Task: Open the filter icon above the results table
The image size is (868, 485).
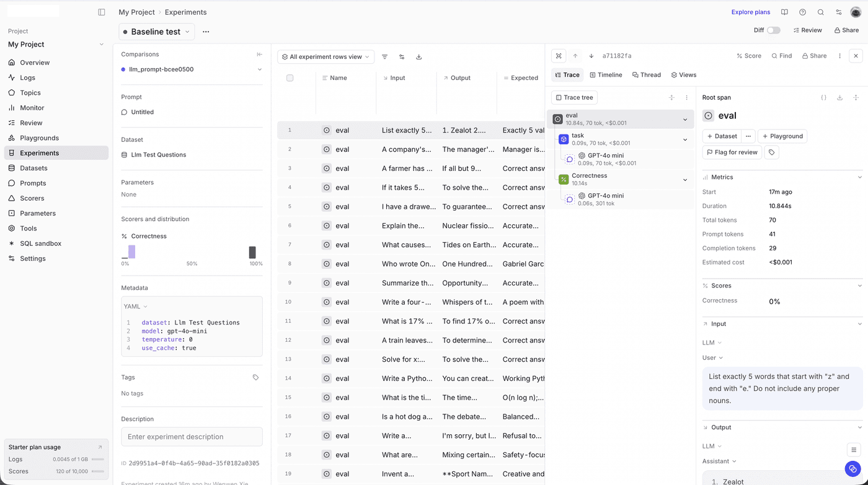Action: (384, 56)
